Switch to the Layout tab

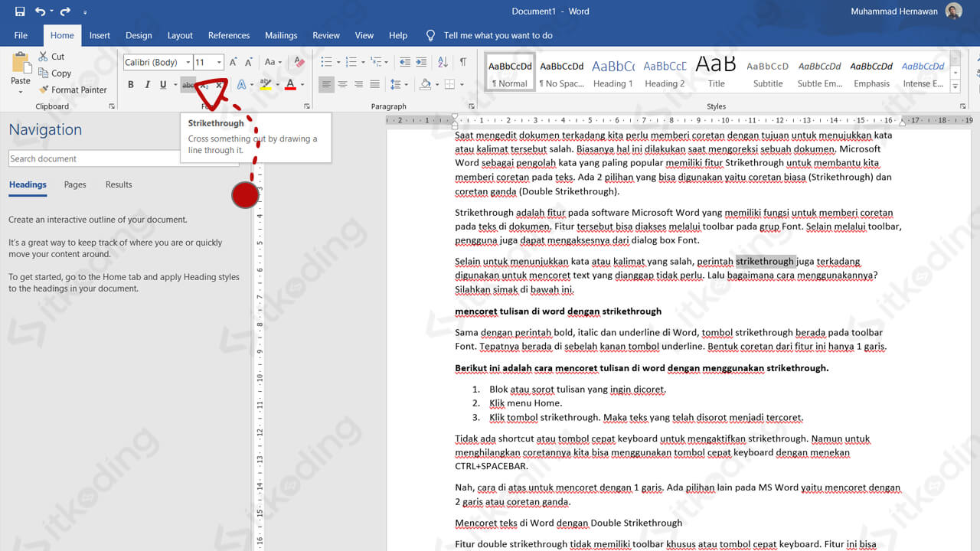[180, 35]
